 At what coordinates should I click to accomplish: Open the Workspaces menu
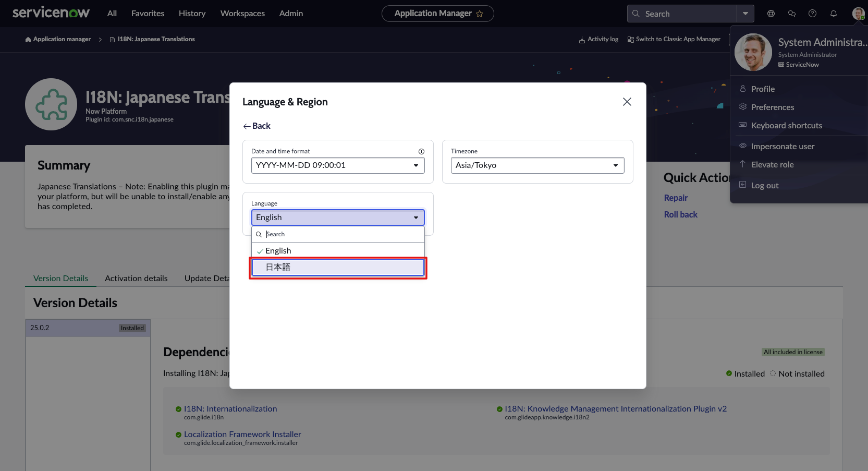(242, 14)
